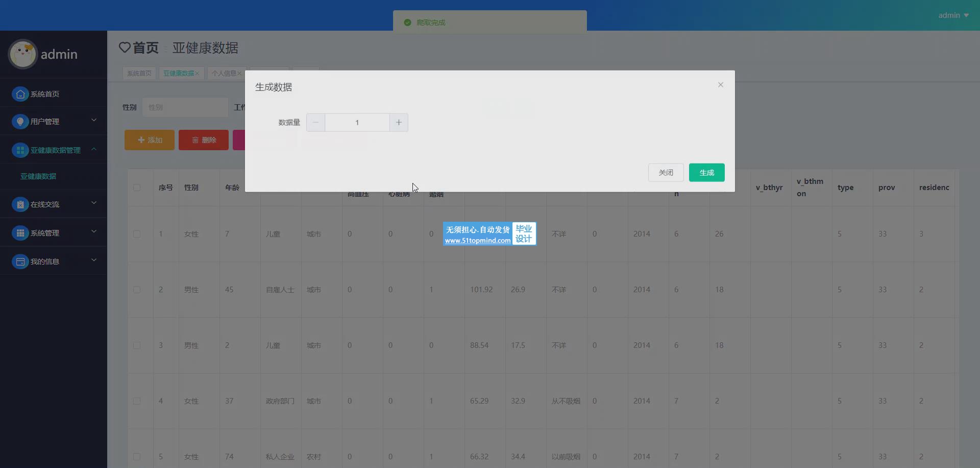
Task: Check the checkbox for row 4
Action: (137, 401)
